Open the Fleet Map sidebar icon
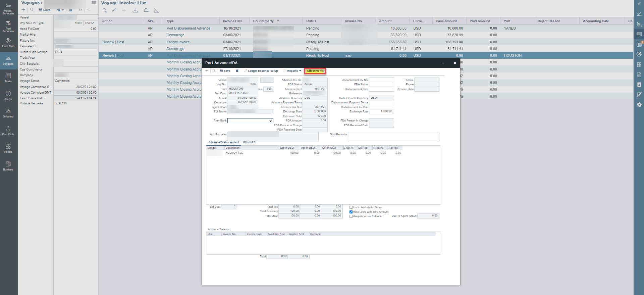Image resolution: width=644 pixels, height=295 pixels. point(8,42)
